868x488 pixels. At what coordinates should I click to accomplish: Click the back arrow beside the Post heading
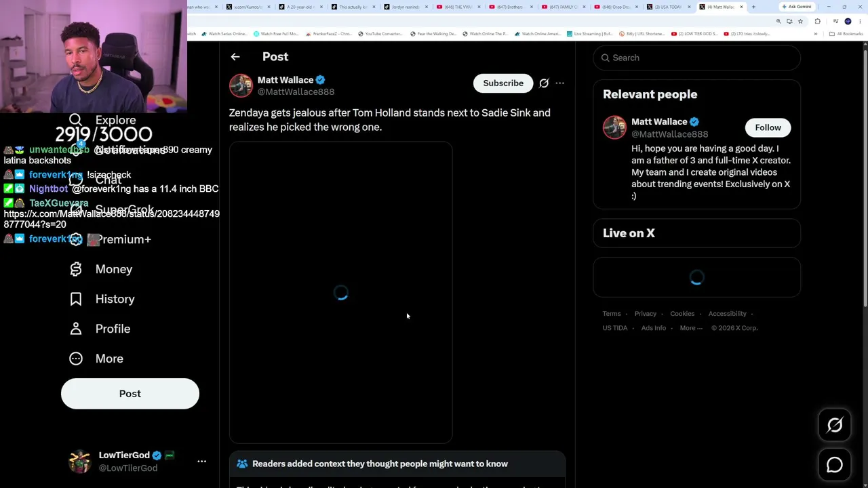[x=235, y=57]
